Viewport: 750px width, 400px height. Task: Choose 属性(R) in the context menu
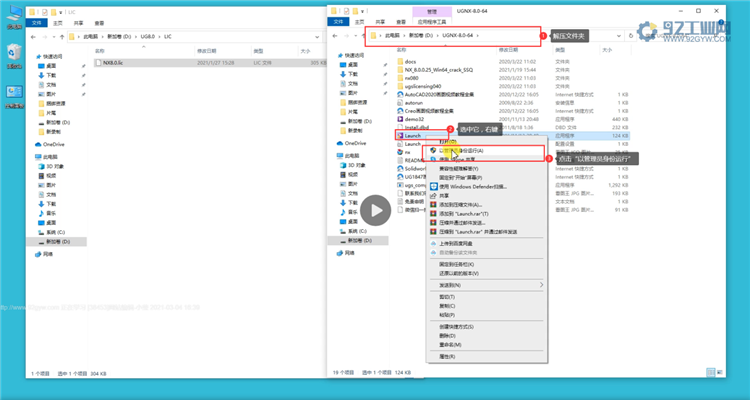(x=487, y=356)
